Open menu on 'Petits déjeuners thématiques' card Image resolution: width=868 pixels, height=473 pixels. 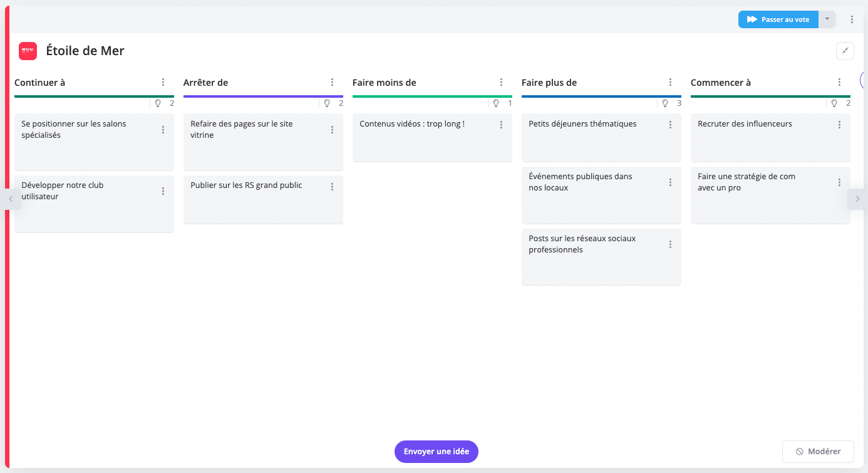point(670,125)
